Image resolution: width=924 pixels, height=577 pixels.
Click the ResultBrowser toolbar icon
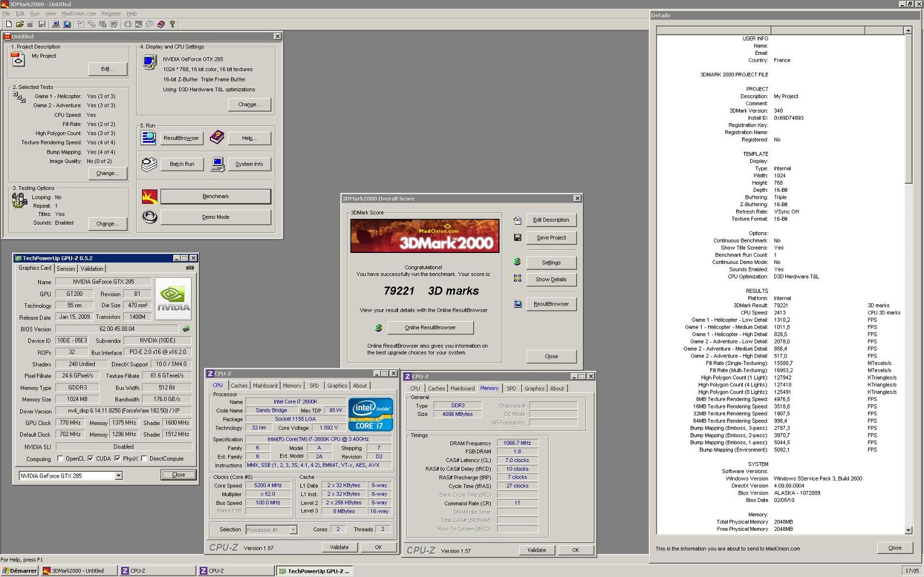pos(67,24)
